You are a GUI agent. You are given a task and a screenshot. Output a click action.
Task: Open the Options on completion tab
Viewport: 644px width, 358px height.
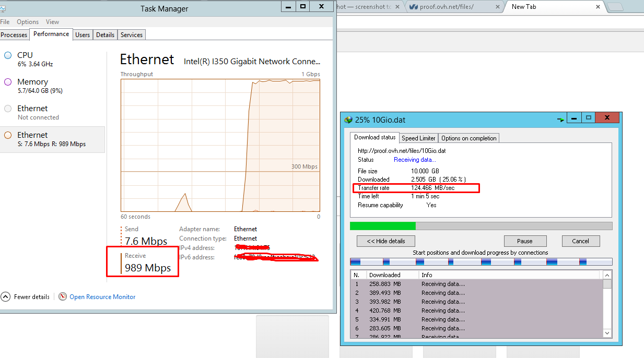(469, 138)
